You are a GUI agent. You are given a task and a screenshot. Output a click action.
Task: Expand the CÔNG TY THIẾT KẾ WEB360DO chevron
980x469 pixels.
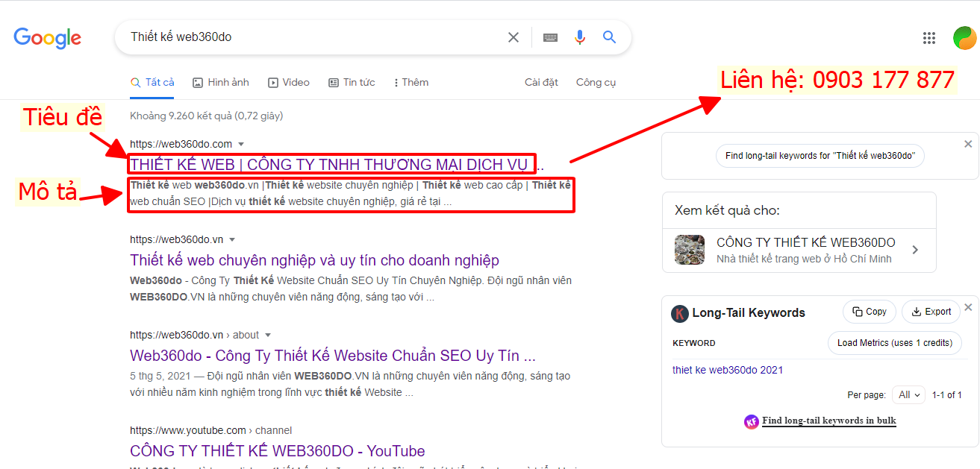click(x=915, y=250)
